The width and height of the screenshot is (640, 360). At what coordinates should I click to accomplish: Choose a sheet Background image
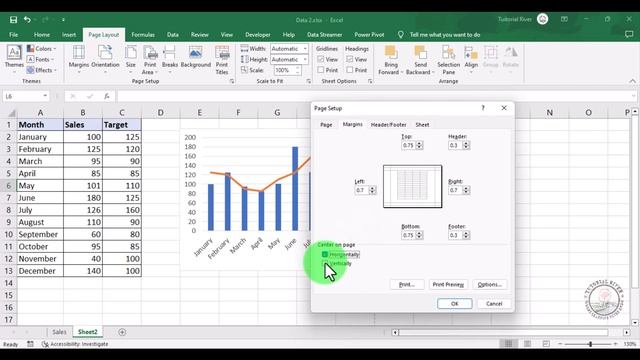(x=196, y=58)
